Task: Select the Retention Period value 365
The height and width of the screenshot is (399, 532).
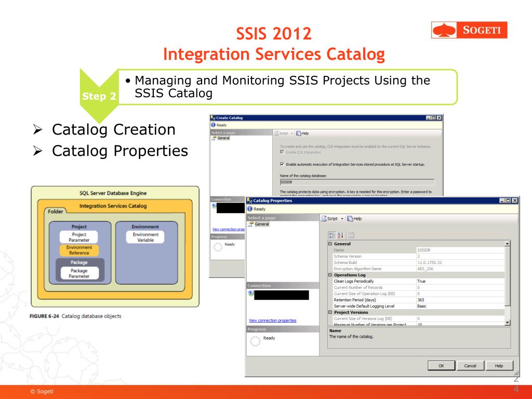Action: pyautogui.click(x=460, y=300)
